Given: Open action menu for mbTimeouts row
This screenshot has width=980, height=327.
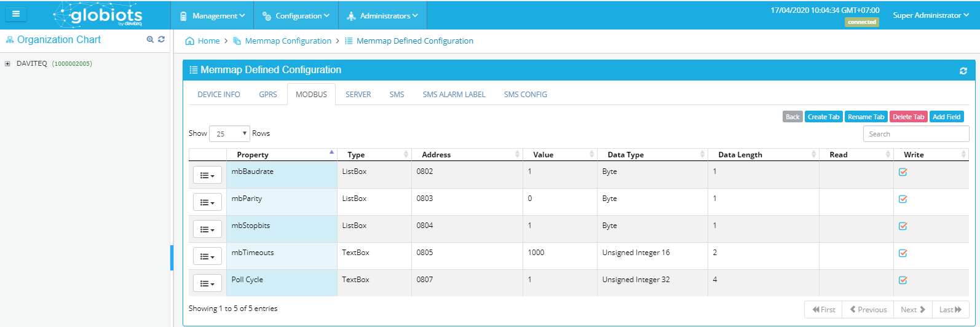Looking at the screenshot, I should click(207, 256).
